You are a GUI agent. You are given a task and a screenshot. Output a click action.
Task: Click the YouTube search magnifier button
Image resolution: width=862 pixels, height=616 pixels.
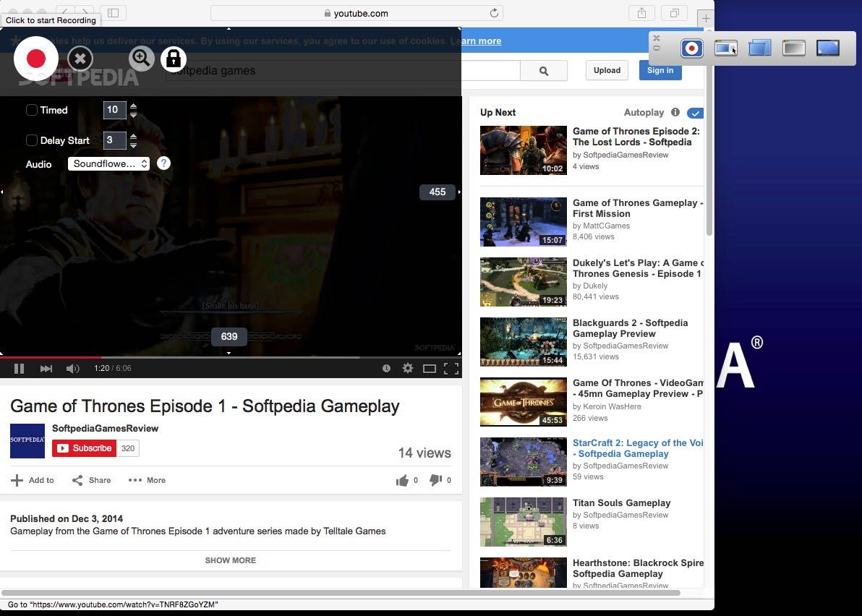click(544, 70)
